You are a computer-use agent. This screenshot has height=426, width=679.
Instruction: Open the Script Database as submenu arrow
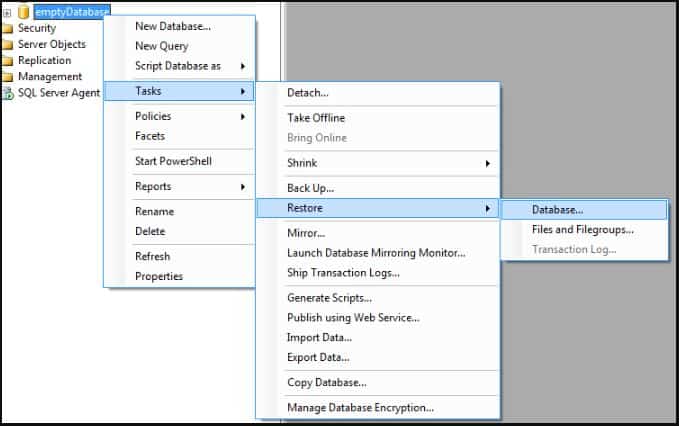point(243,66)
